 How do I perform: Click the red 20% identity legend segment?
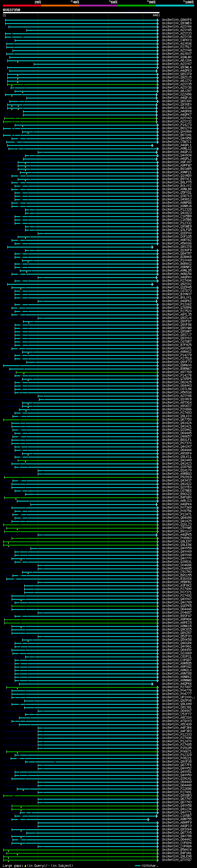click(22, 6)
